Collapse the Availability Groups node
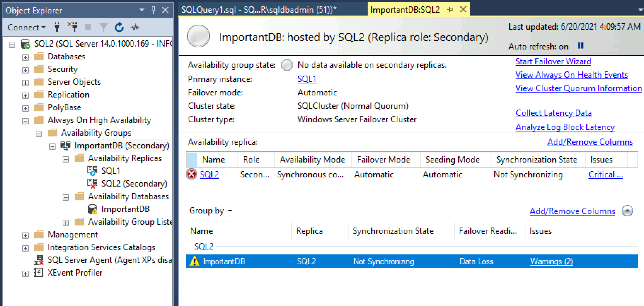Screen dimensions: 644x306 pos(39,134)
